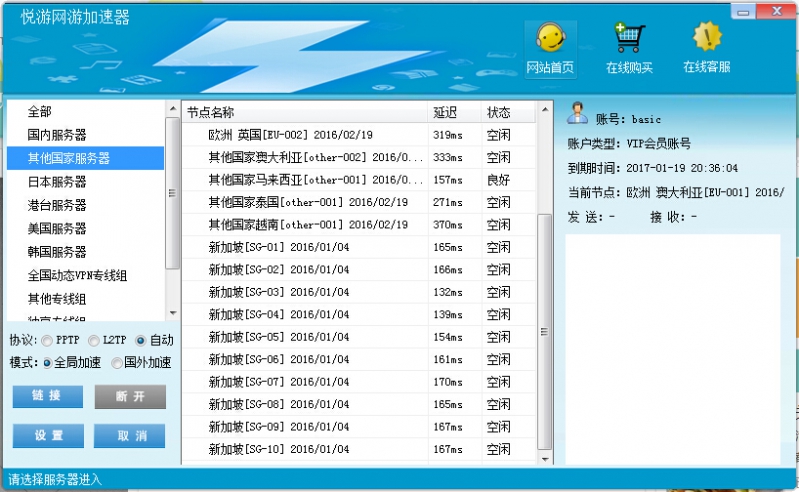Click node list scrollbar thumb
The height and width of the screenshot is (492, 799).
click(x=545, y=332)
